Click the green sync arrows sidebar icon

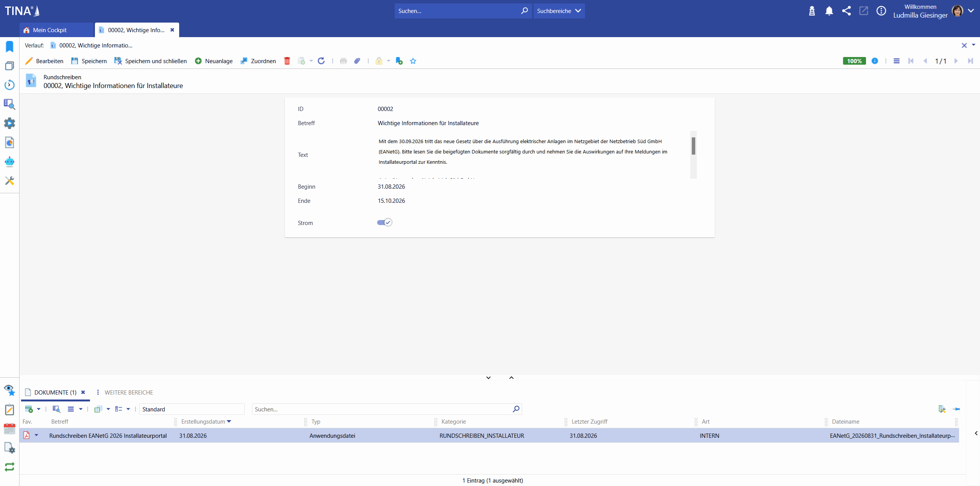coord(10,466)
